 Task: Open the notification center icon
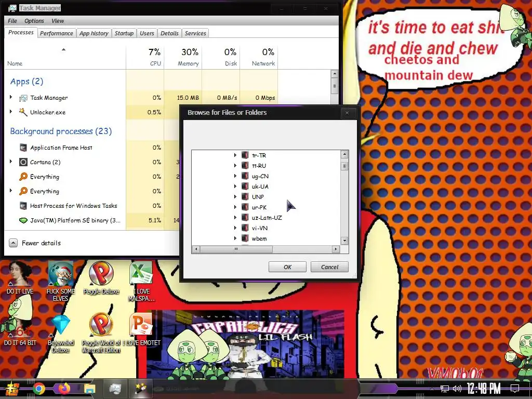tap(515, 389)
